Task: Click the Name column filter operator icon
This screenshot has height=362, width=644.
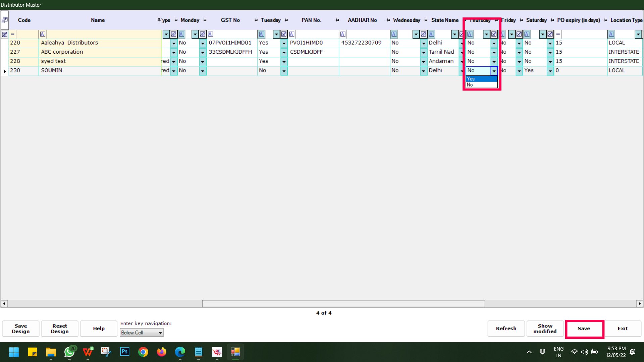Action: (x=43, y=34)
